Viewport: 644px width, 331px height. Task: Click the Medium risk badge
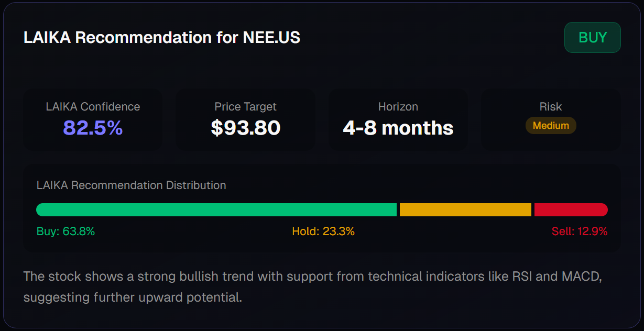[551, 126]
